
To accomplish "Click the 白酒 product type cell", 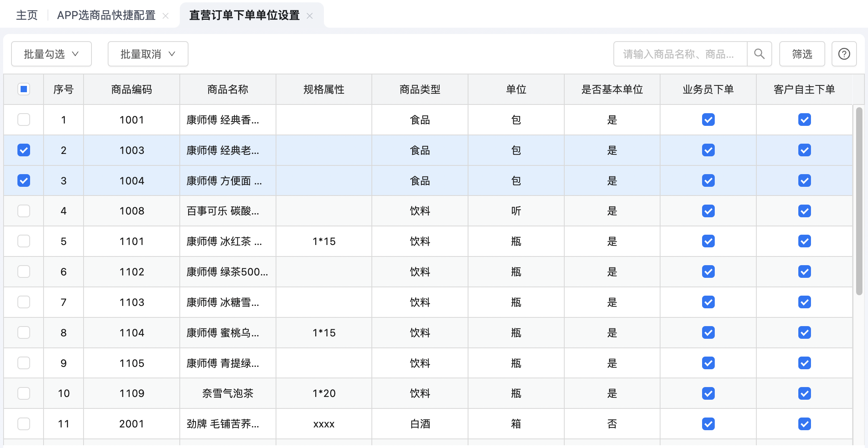I will coord(420,424).
